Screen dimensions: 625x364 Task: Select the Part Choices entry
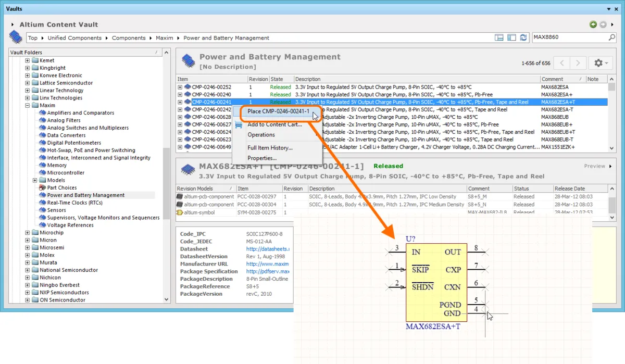click(x=61, y=187)
